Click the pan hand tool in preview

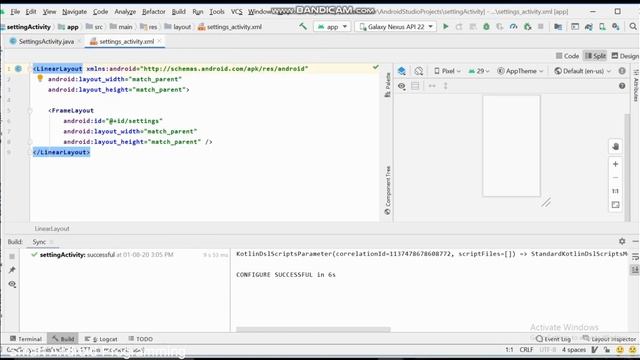[x=616, y=147]
